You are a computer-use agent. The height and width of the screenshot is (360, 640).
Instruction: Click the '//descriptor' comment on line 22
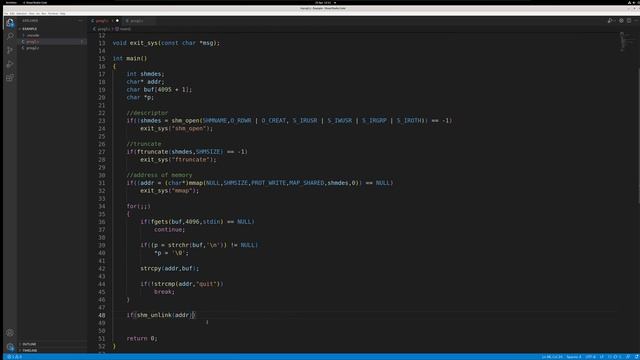pyautogui.click(x=147, y=113)
